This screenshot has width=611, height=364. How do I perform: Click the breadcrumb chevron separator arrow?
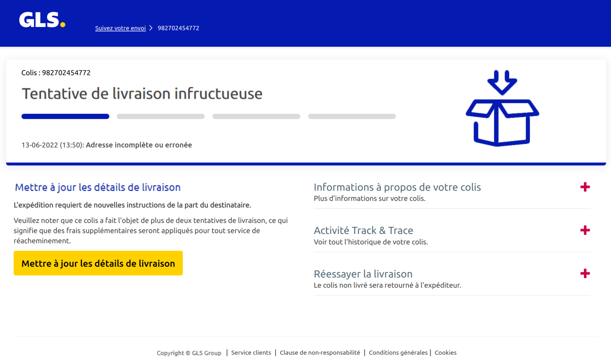[x=151, y=28]
